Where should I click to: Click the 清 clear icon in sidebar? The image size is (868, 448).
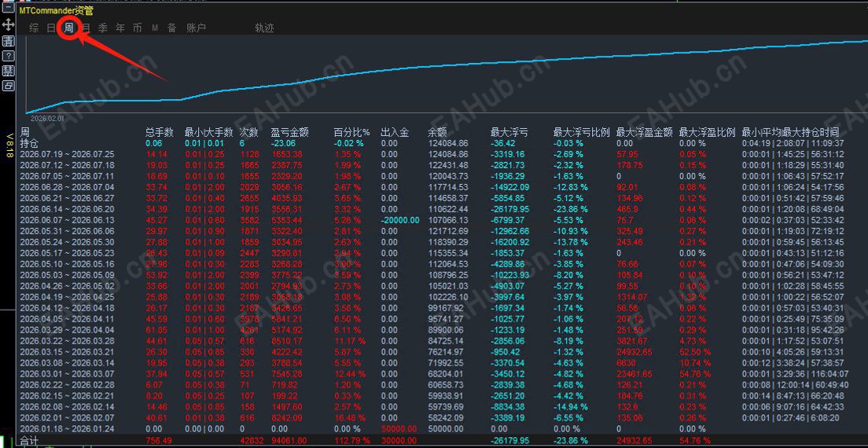pos(9,41)
